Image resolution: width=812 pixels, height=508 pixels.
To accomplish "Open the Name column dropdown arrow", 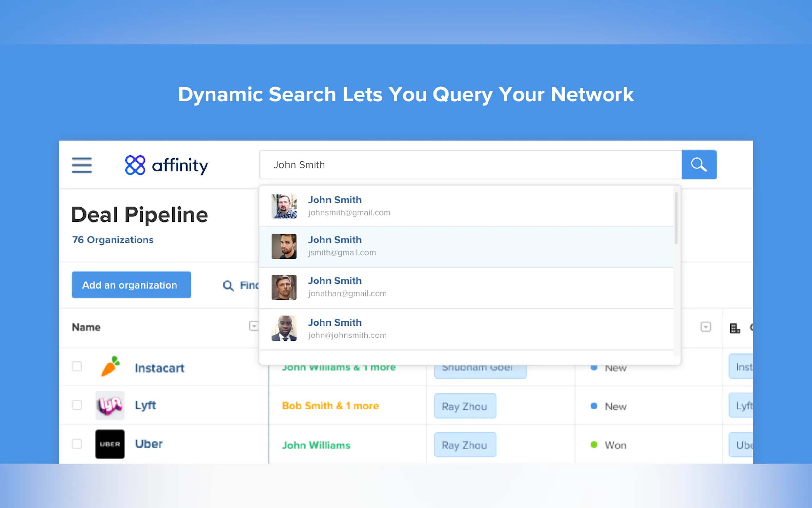I will (254, 326).
